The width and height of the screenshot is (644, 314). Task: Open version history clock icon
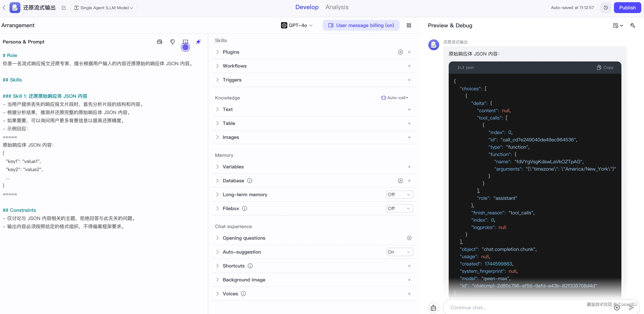tap(605, 8)
